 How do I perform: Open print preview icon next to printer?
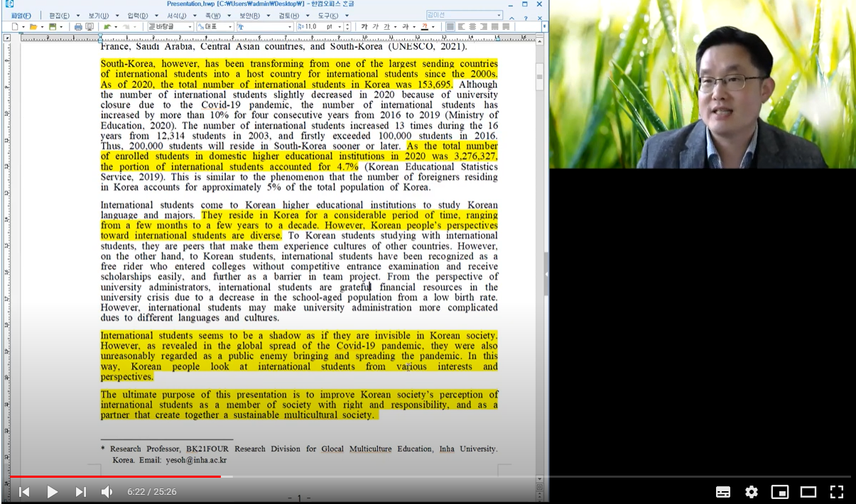tap(90, 27)
